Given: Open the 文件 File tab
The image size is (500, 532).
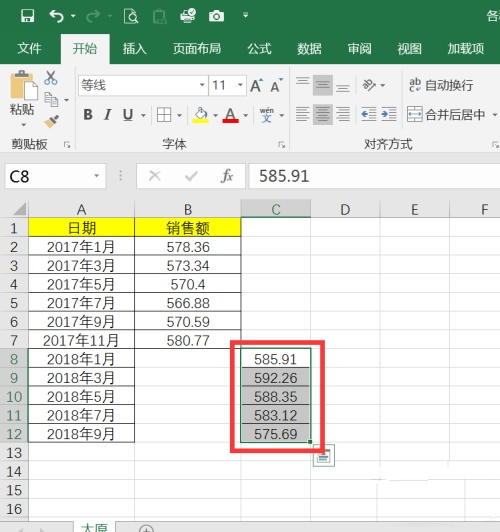Looking at the screenshot, I should coord(30,49).
